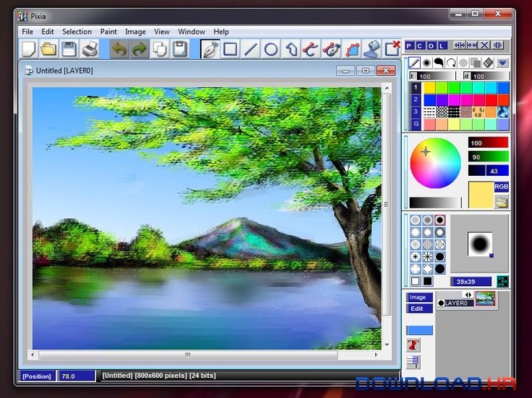Open the 39x39 brush size field
This screenshot has width=532, height=398.
click(x=471, y=281)
